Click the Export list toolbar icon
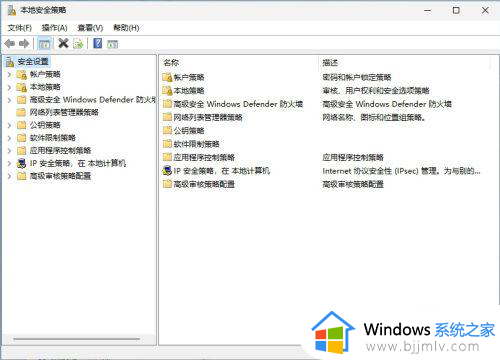 point(78,44)
